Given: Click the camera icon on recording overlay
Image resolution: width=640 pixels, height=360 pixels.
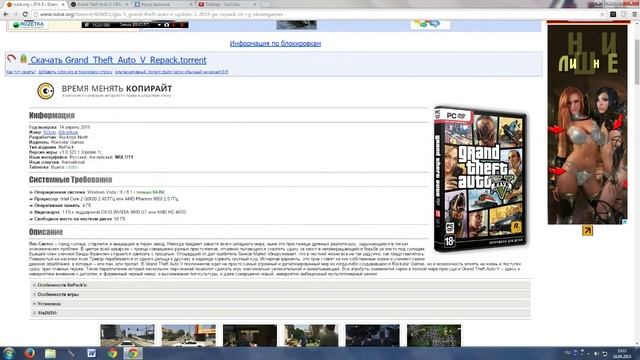Looking at the screenshot, I should pyautogui.click(x=167, y=25).
